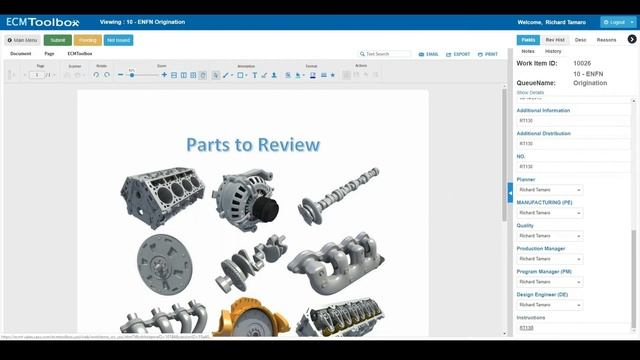
Task: Click the document viewer vertical scrollbar
Action: [504, 155]
